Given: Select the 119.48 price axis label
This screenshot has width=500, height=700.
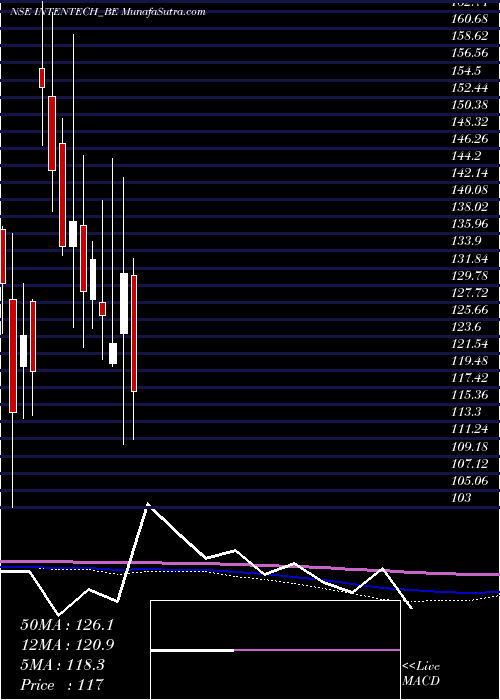Looking at the screenshot, I should (x=470, y=362).
